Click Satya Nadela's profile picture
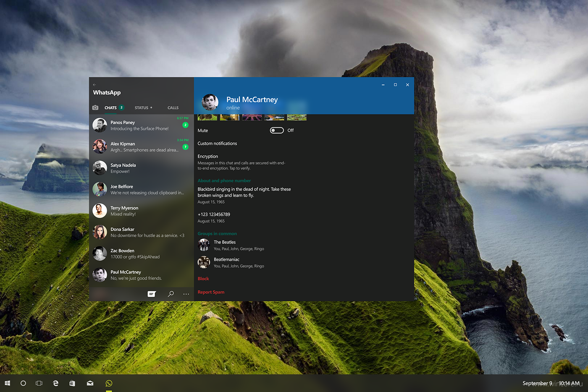Image resolution: width=588 pixels, height=392 pixels. click(100, 168)
